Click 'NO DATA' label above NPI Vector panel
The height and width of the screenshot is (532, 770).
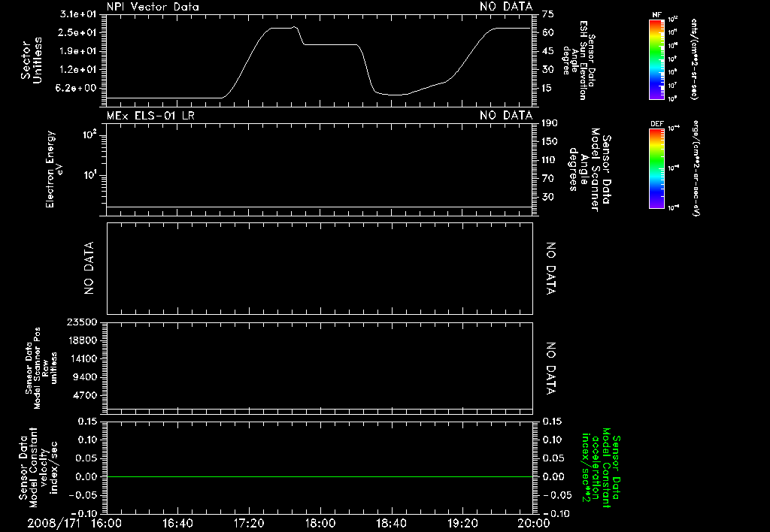pyautogui.click(x=506, y=7)
